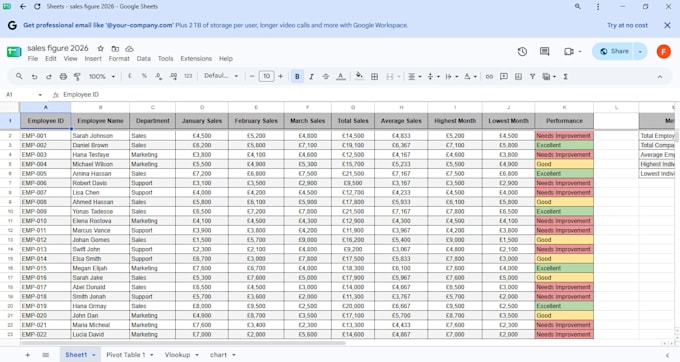
Task: Open the borders options
Action: point(375,76)
